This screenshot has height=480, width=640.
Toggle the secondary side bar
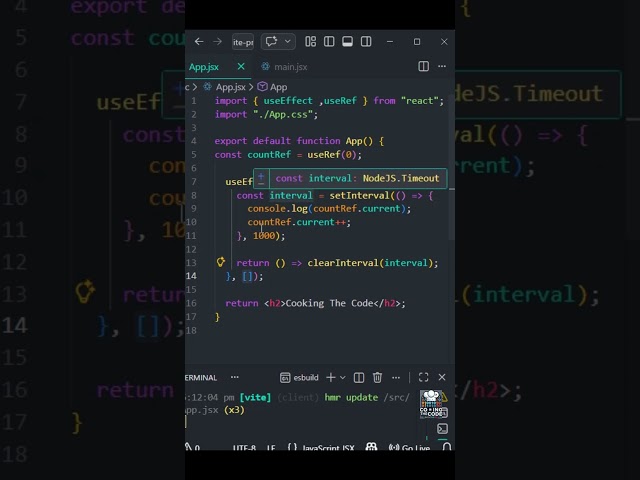366,42
